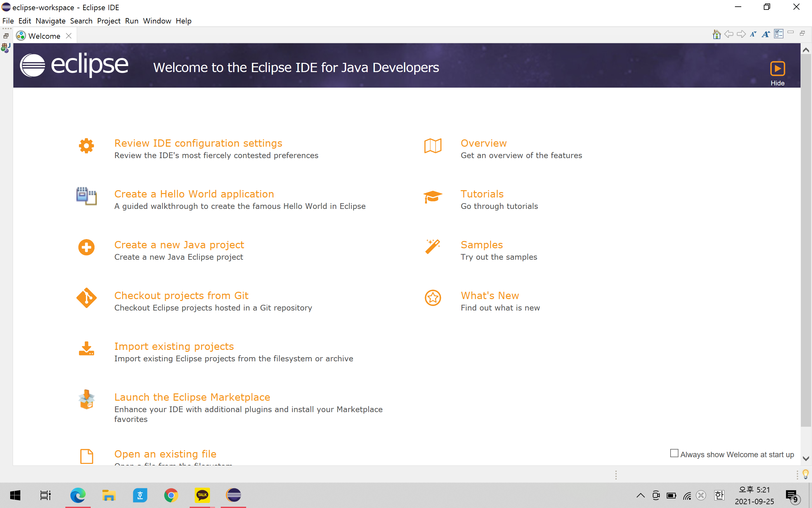Open KakaoTalk from the taskbar
The width and height of the screenshot is (812, 508).
(x=202, y=495)
